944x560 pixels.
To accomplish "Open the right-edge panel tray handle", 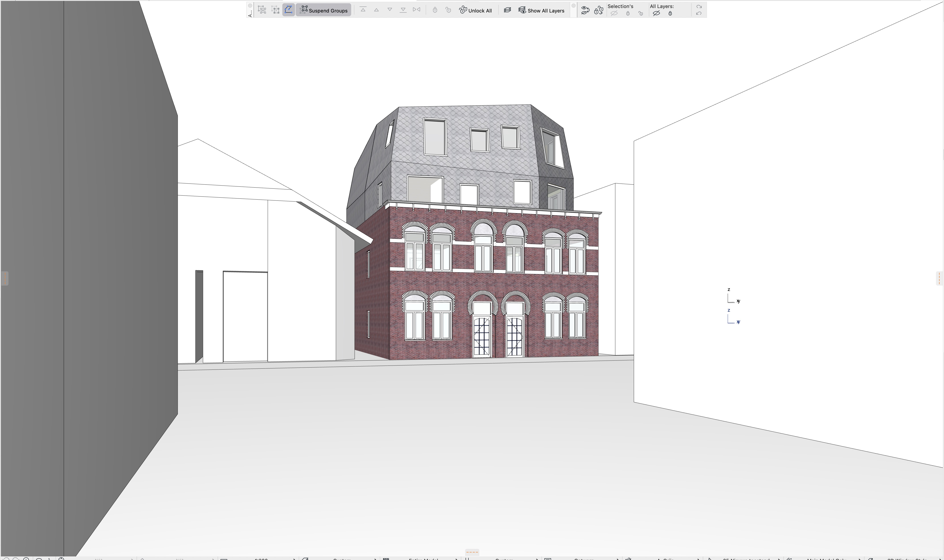I will pos(939,278).
